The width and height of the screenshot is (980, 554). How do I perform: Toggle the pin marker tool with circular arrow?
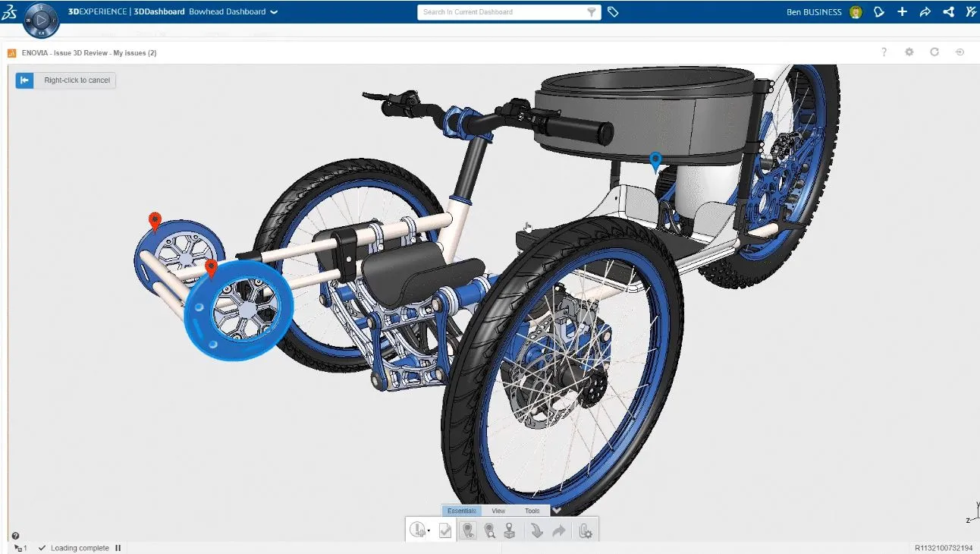coord(469,531)
